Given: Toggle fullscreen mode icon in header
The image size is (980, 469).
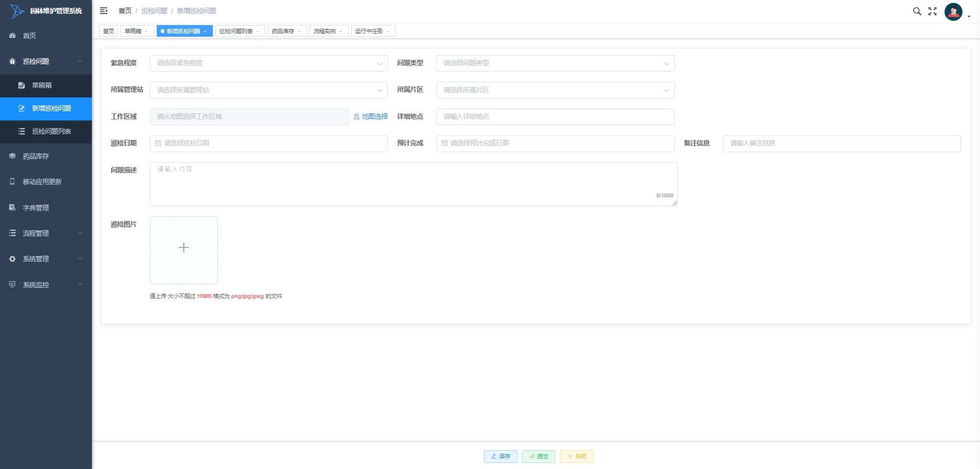Looking at the screenshot, I should tap(933, 11).
